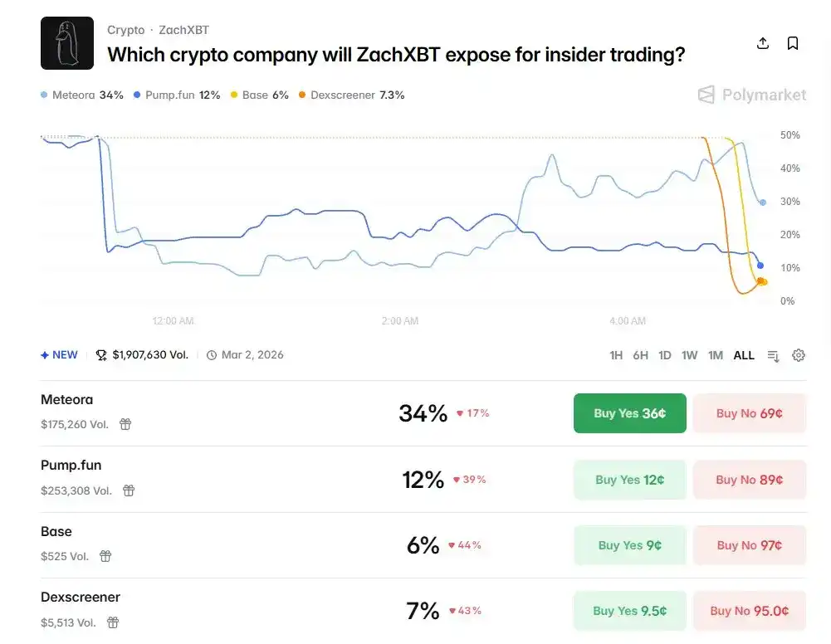
Task: Click the Polymarket logo
Action: pyautogui.click(x=750, y=95)
